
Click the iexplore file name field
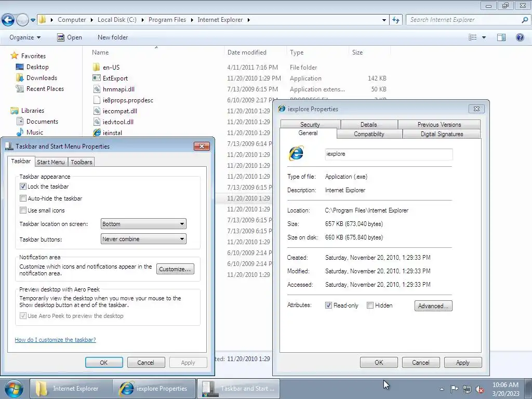pyautogui.click(x=389, y=154)
